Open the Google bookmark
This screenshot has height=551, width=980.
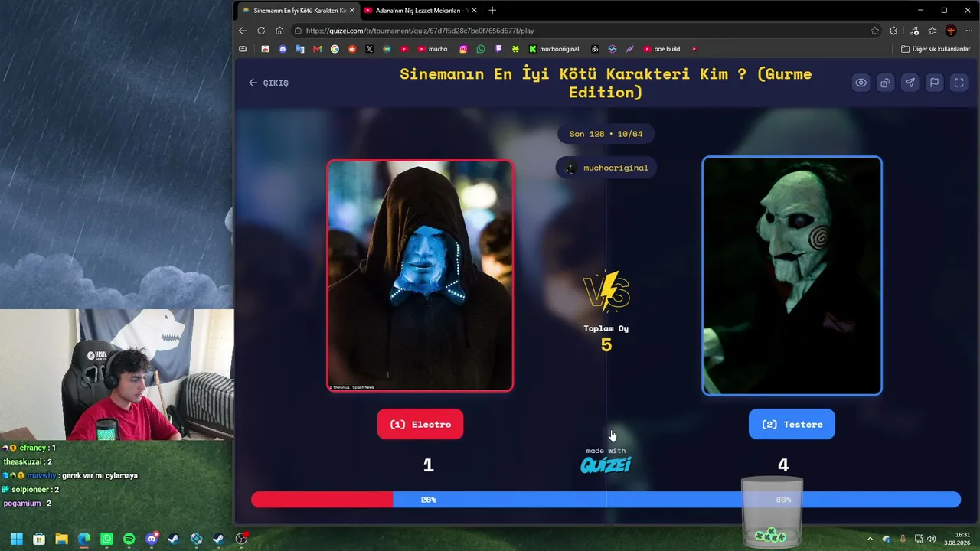click(x=335, y=49)
